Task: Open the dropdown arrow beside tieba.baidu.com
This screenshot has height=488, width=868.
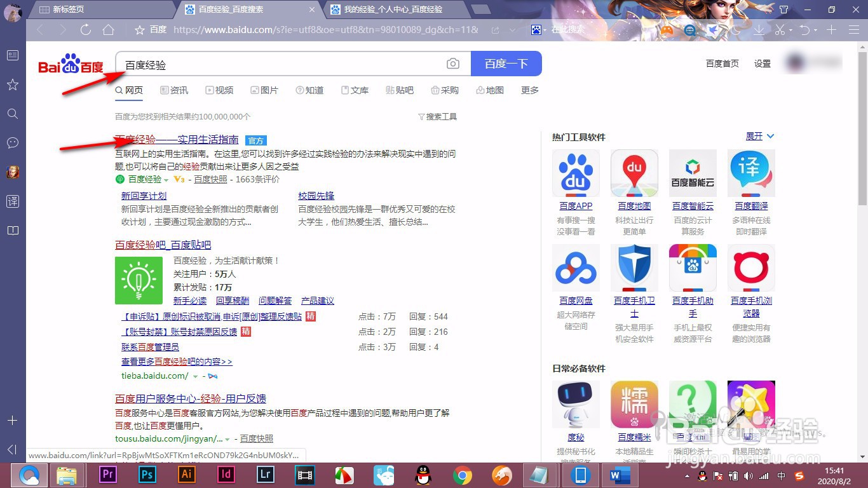Action: click(x=196, y=376)
